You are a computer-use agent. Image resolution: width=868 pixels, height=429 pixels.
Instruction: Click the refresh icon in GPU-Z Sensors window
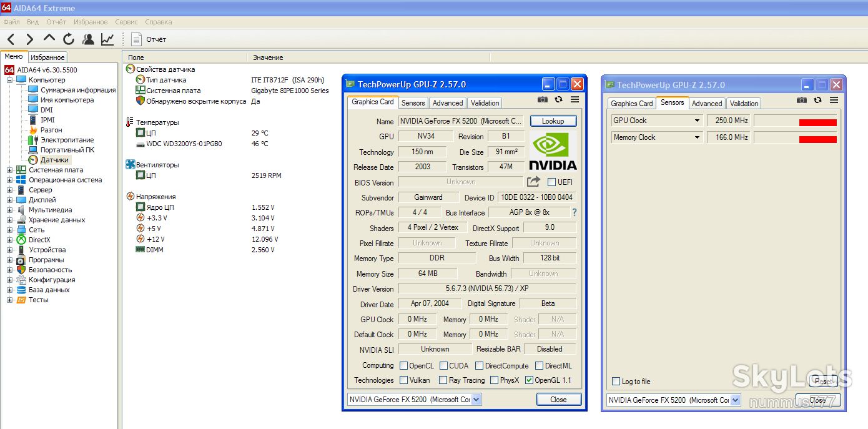click(x=817, y=100)
